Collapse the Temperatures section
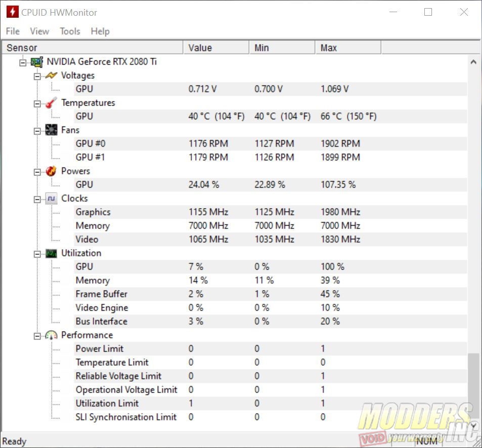 point(37,104)
